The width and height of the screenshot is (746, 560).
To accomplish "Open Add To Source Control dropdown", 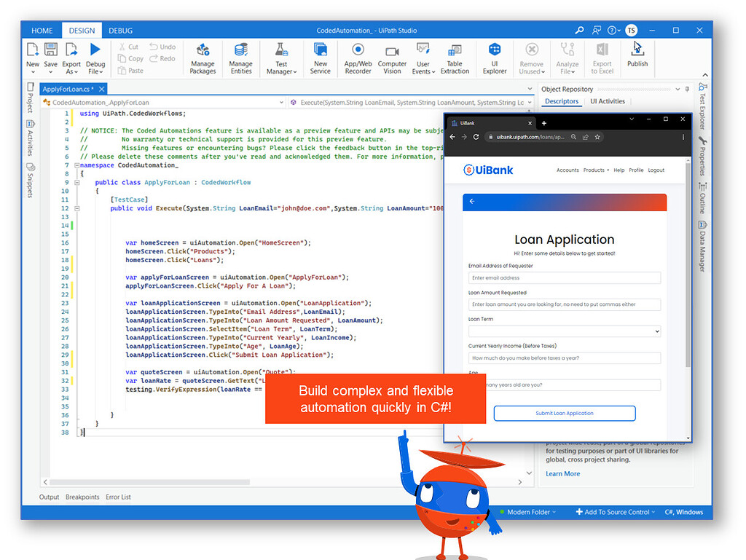I will coord(615,512).
